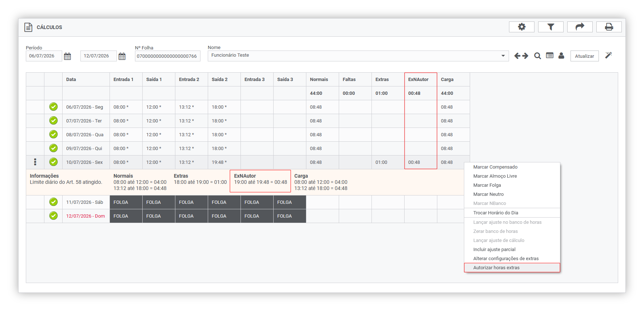The height and width of the screenshot is (311, 644).
Task: Click the Carga column header
Action: pos(453,80)
